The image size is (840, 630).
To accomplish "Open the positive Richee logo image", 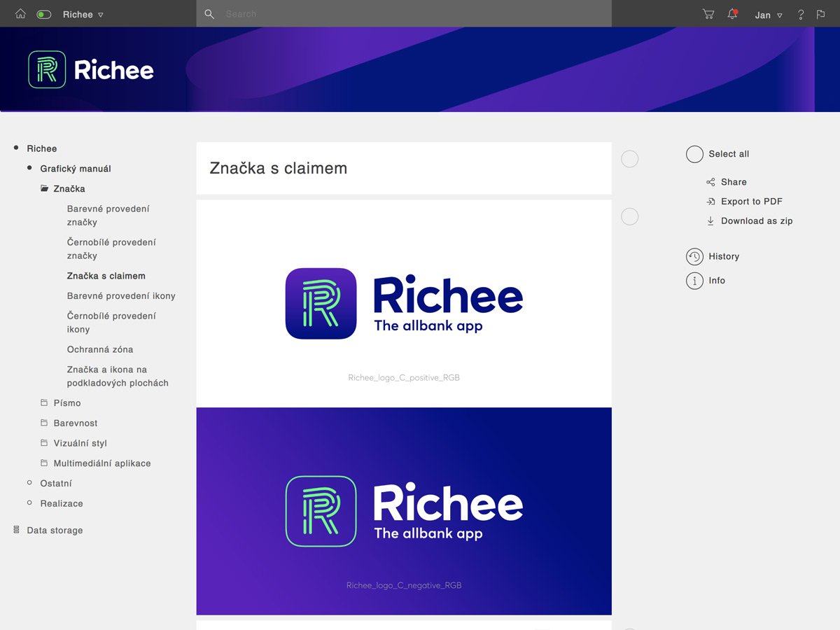I will (x=404, y=304).
